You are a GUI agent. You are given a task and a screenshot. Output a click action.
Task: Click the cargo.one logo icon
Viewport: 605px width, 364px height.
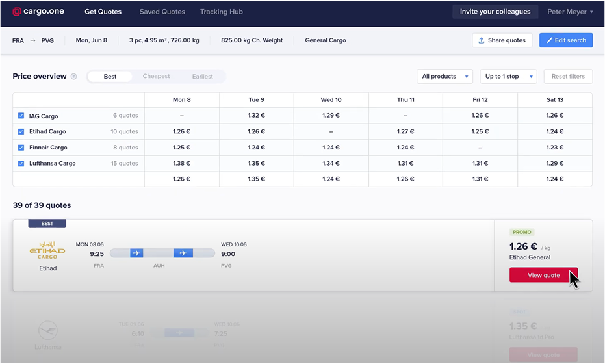(x=18, y=12)
